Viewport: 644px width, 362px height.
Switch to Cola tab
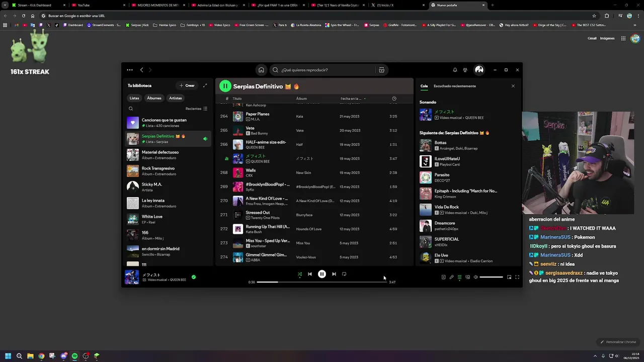[x=424, y=86]
